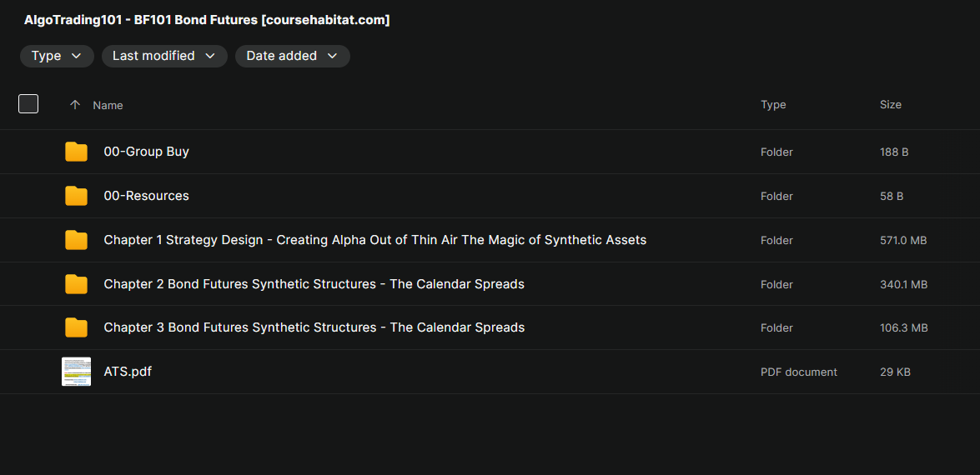The width and height of the screenshot is (980, 475).
Task: Click the 00-Group Buy folder icon
Action: coord(76,152)
